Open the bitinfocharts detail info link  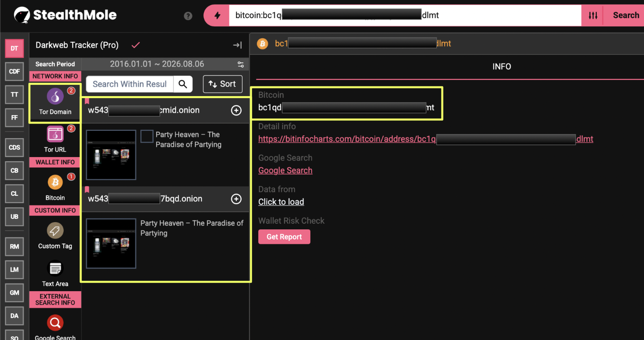426,139
